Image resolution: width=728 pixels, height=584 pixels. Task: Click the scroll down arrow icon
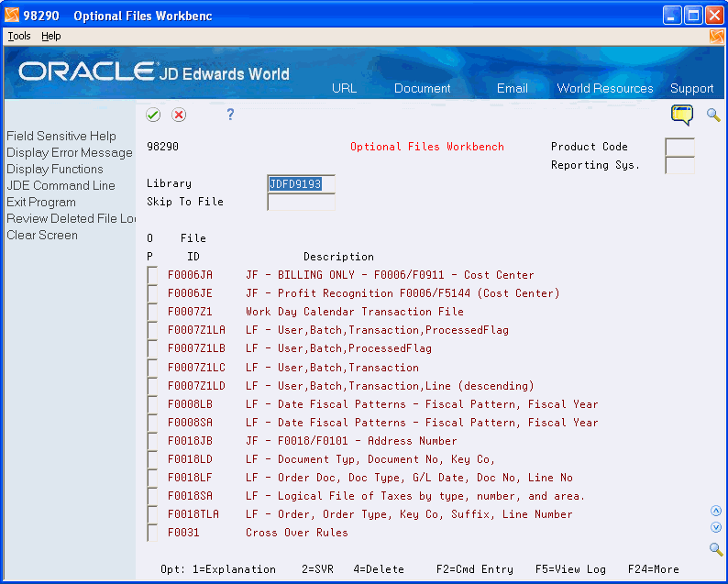(x=716, y=527)
